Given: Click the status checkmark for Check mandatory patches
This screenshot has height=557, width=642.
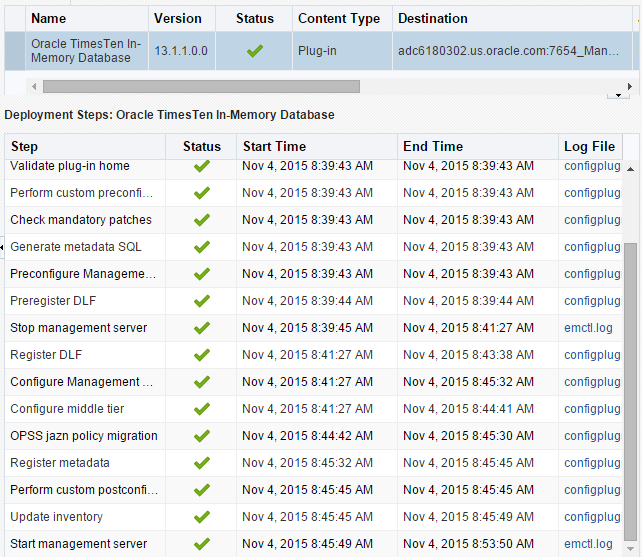Looking at the screenshot, I should [x=201, y=220].
